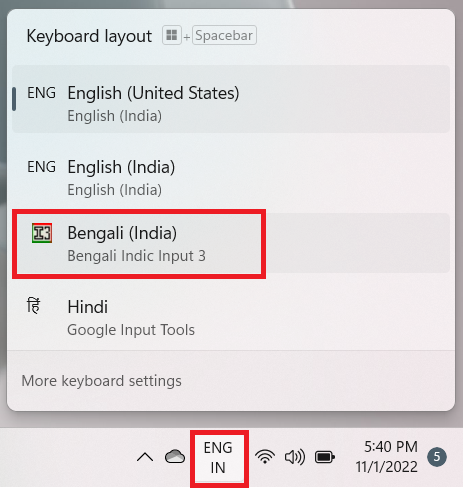The width and height of the screenshot is (463, 488).
Task: Click the battery status icon
Action: tap(325, 457)
